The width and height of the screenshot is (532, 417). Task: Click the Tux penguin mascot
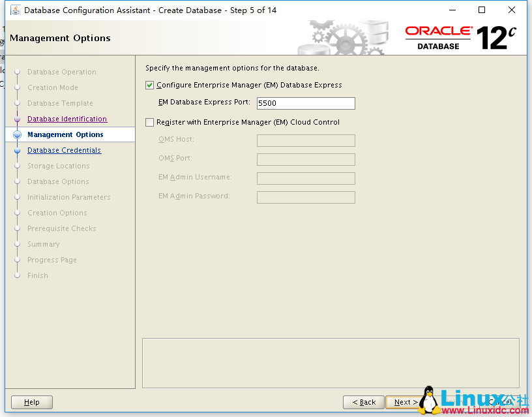[428, 399]
